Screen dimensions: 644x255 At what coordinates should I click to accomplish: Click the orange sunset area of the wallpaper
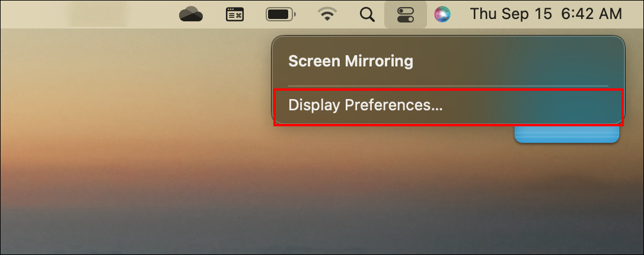coord(89,160)
